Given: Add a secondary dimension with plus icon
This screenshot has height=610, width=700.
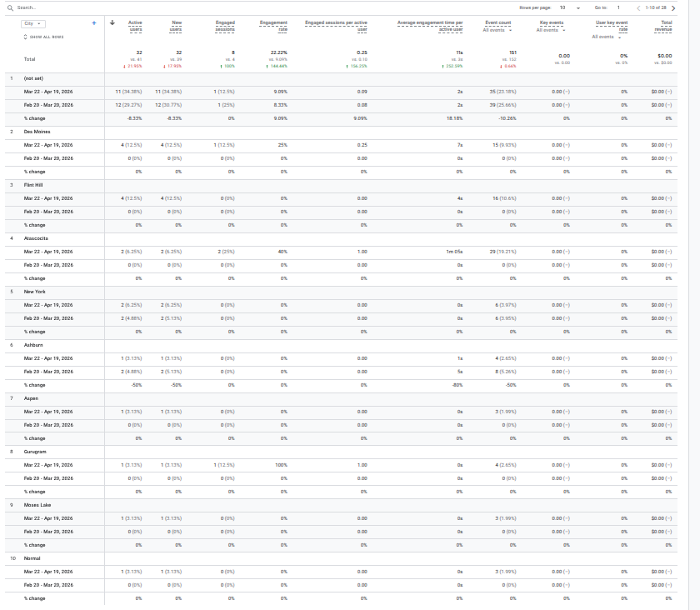Looking at the screenshot, I should 93,23.
